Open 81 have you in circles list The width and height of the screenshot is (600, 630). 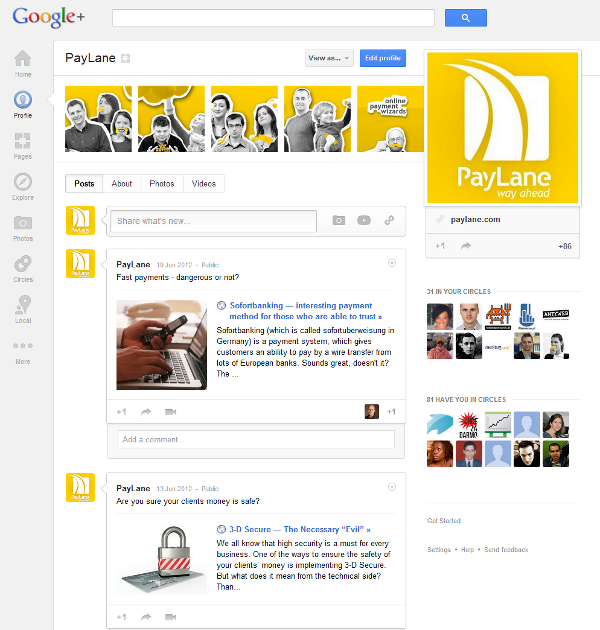click(466, 399)
